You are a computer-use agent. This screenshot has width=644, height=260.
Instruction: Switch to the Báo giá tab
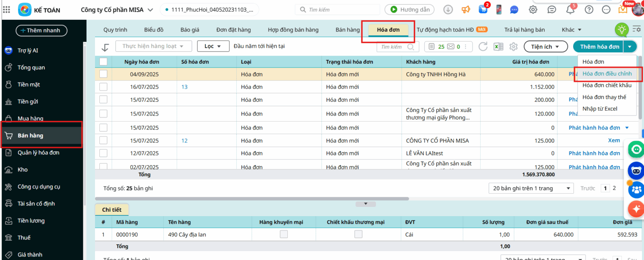pyautogui.click(x=190, y=30)
